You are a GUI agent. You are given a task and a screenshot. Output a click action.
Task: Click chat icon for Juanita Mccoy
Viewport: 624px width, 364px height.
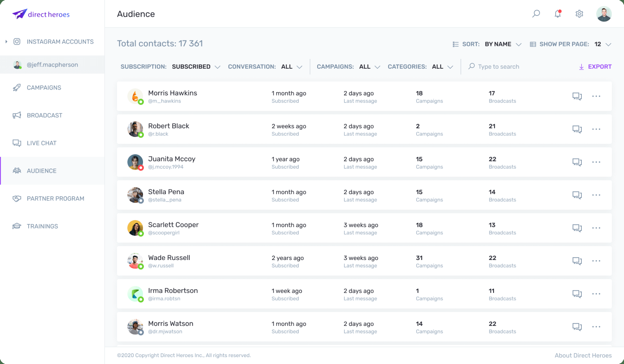click(577, 162)
